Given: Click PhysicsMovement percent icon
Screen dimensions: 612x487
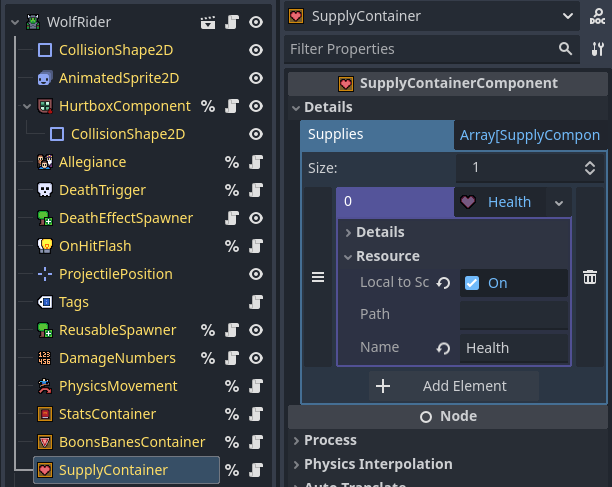Looking at the screenshot, I should [232, 386].
